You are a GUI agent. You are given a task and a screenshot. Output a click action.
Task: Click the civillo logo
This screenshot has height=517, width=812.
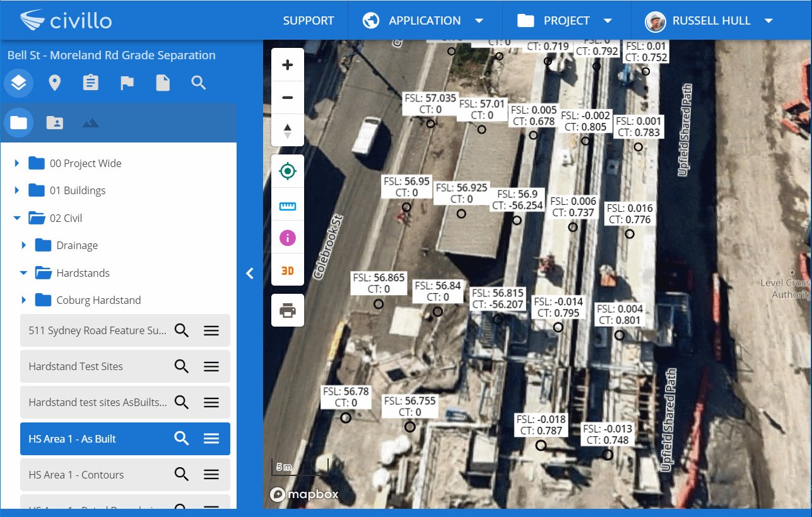(66, 20)
